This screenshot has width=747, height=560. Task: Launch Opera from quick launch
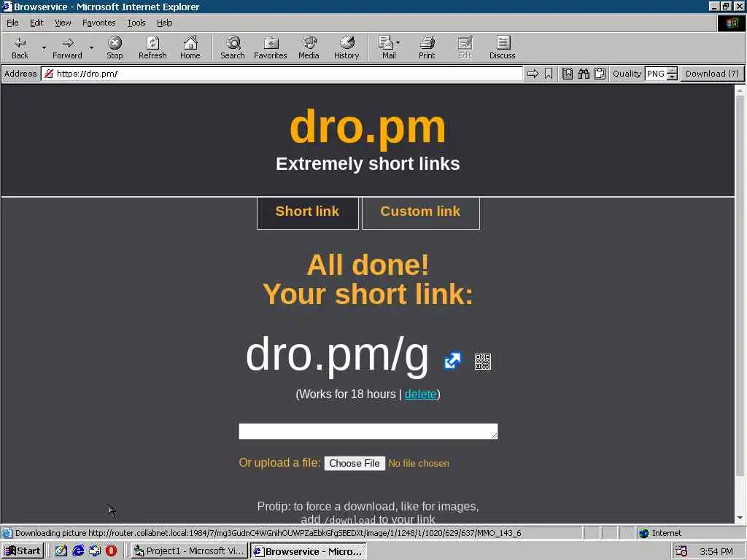[111, 551]
